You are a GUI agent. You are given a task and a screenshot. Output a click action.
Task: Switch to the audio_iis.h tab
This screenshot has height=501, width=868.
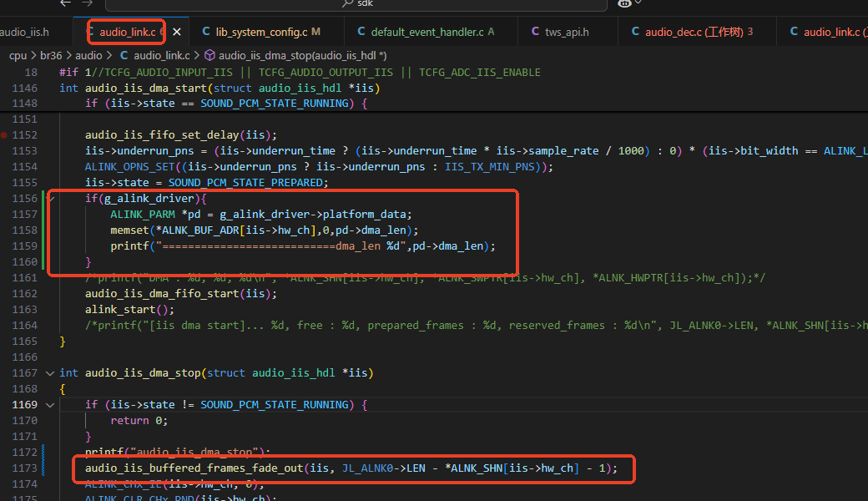[24, 32]
